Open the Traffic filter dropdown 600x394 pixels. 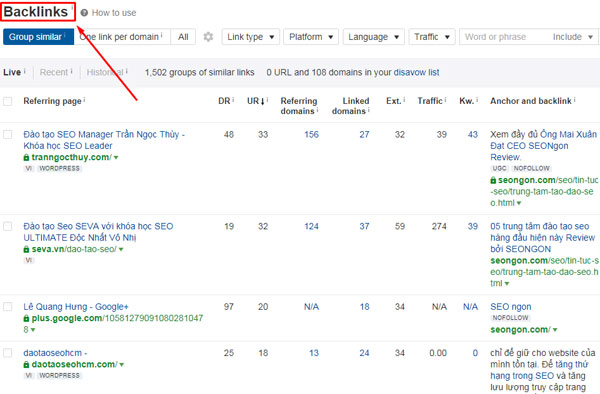coord(432,37)
